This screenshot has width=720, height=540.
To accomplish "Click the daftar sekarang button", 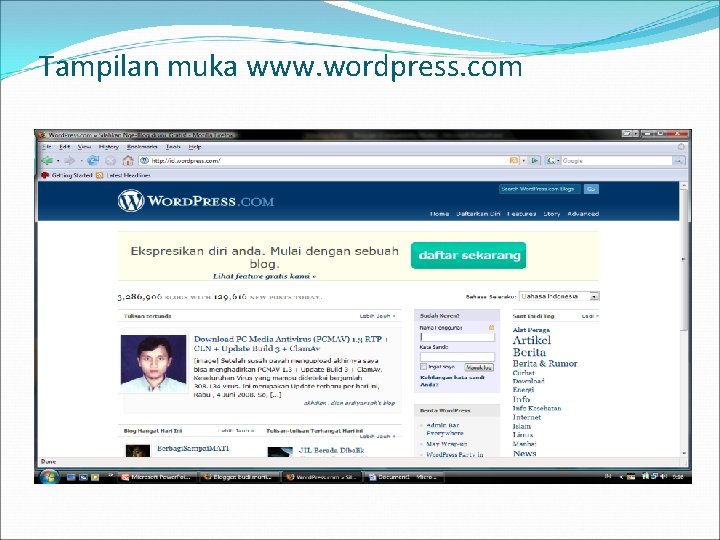I will click(x=469, y=255).
